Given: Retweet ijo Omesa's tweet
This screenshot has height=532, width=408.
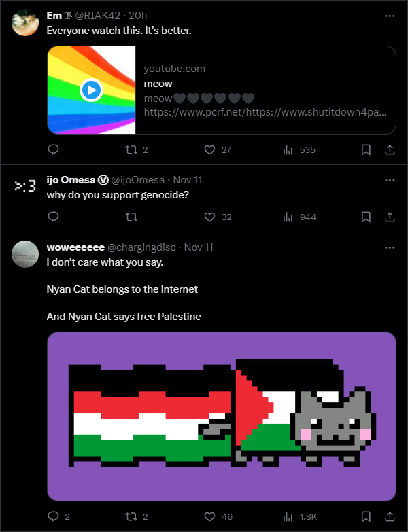Looking at the screenshot, I should click(x=131, y=217).
